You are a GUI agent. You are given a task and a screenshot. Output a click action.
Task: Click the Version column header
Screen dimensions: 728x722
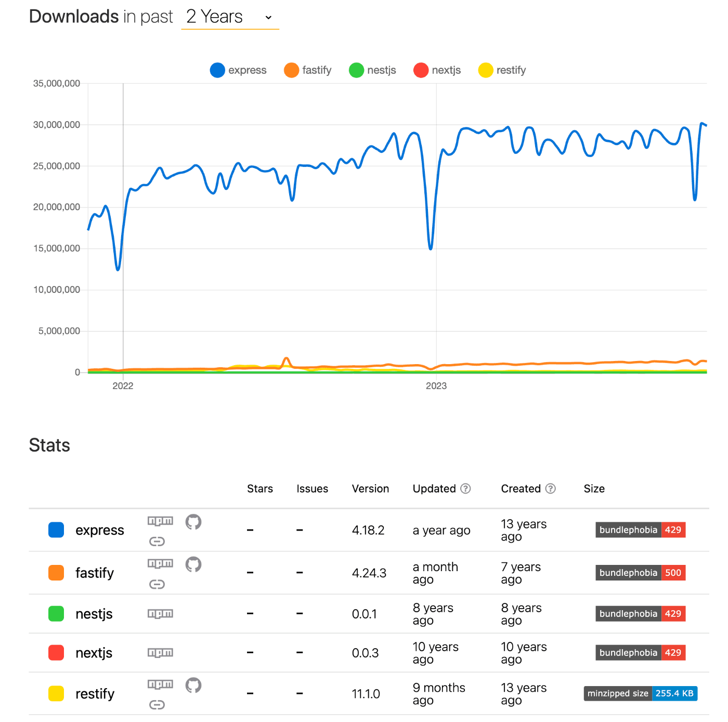click(x=371, y=489)
